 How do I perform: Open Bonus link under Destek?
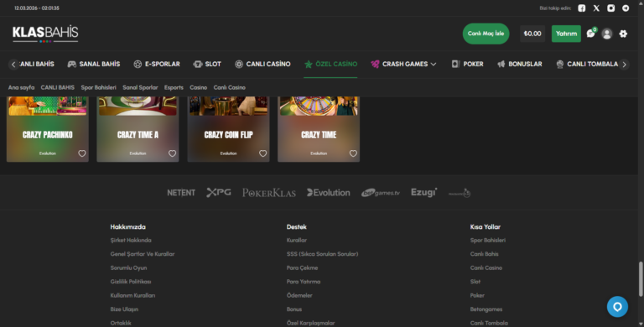coord(294,309)
